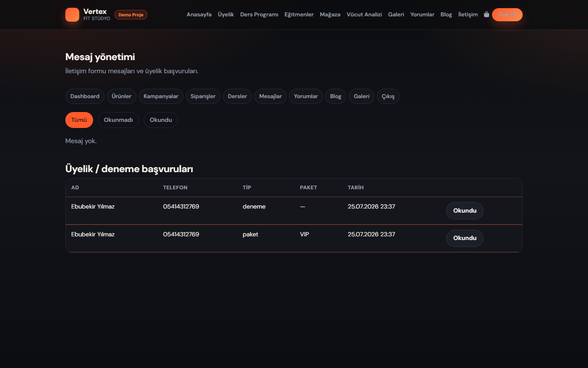Open Vücut Analizi page

[364, 15]
